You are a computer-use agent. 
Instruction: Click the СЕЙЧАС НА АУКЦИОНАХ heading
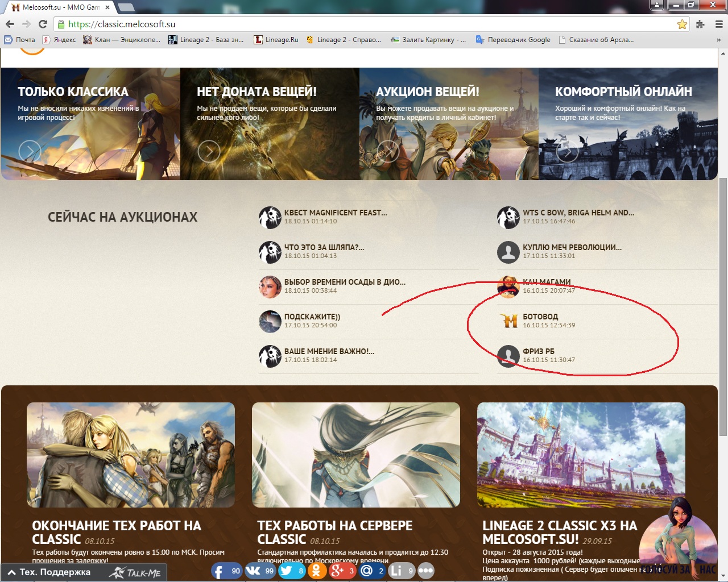tap(123, 217)
